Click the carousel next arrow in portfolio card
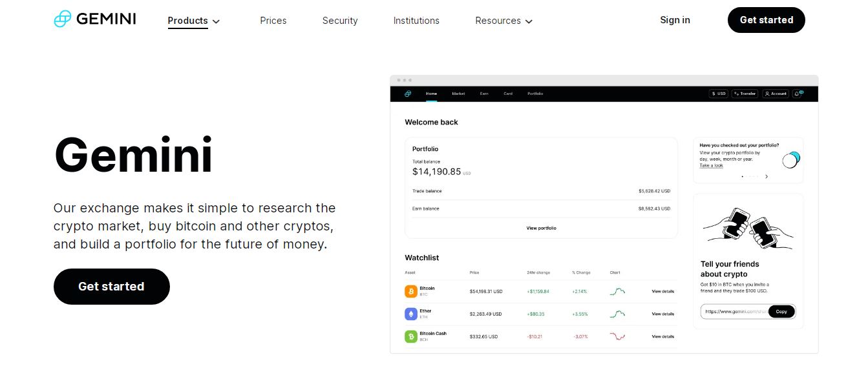Screen dimensions: 868x366 point(767,176)
